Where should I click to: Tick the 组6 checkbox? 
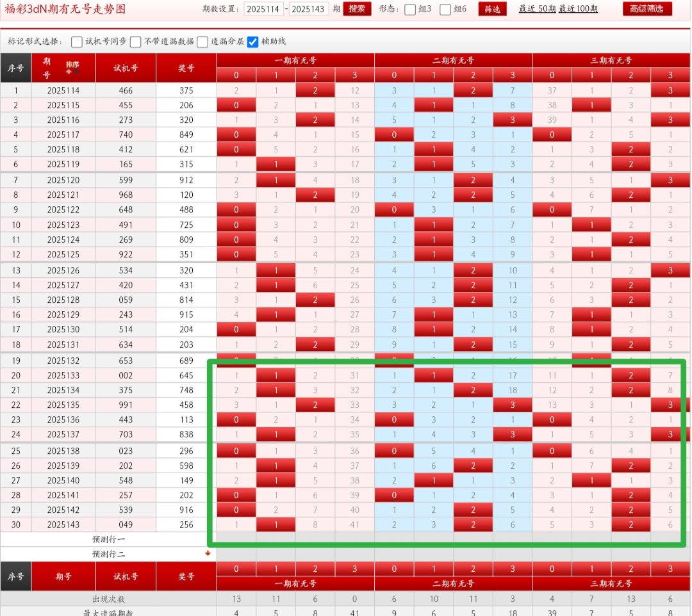pyautogui.click(x=445, y=9)
